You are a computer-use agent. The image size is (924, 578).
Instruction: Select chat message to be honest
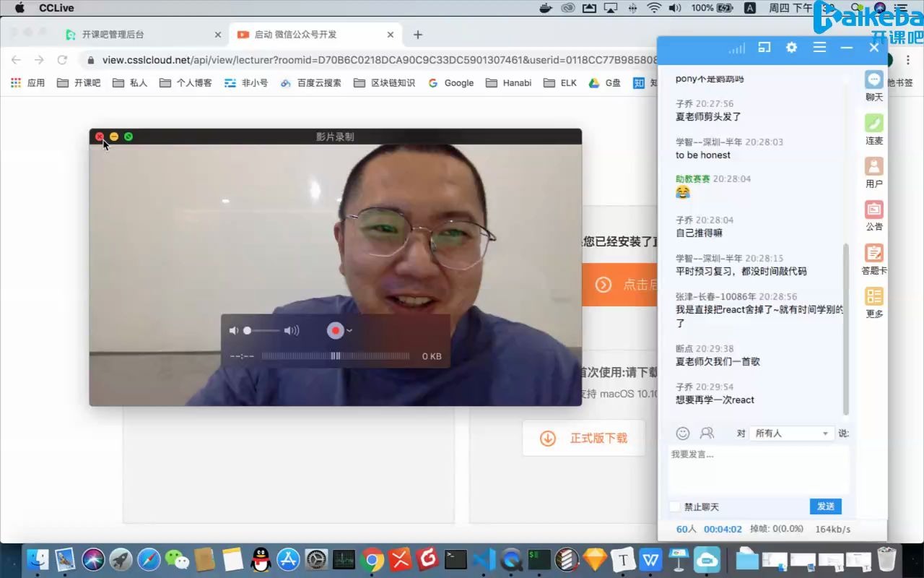(x=703, y=155)
